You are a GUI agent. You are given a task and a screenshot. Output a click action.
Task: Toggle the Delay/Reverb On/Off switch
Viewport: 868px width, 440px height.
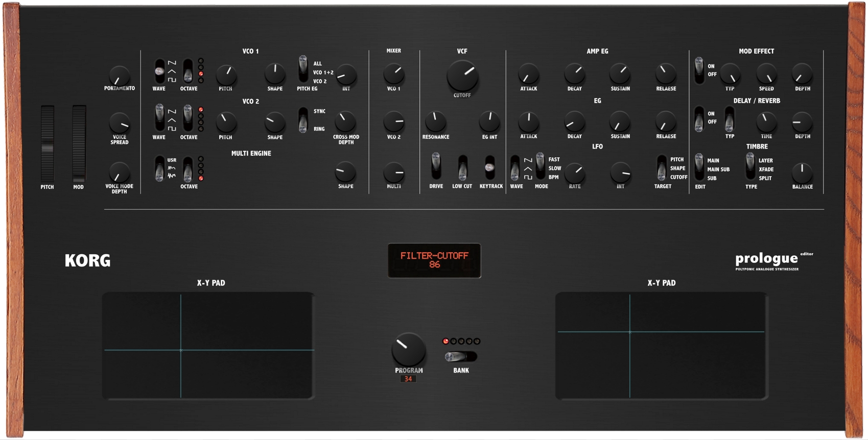[x=699, y=119]
